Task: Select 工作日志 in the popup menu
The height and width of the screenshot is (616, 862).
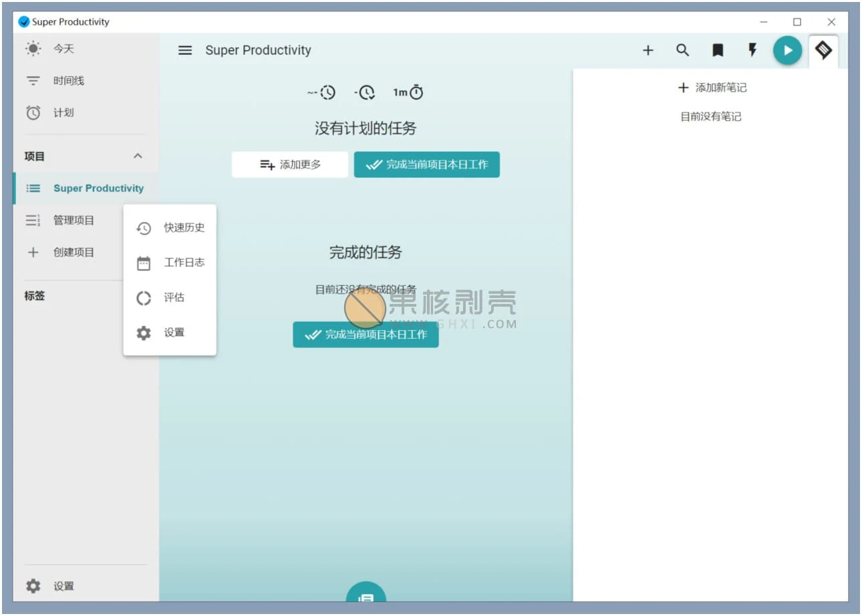Action: 184,263
